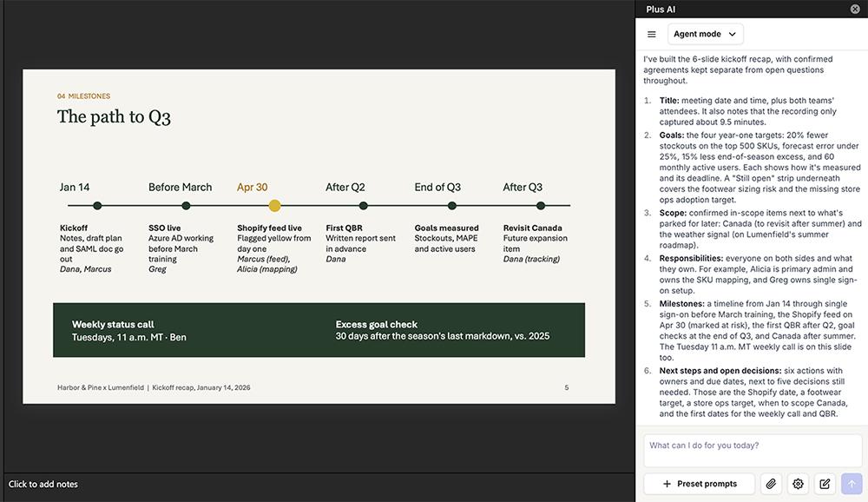Click the 'Title:' item in chat summary
The image size is (868, 502).
click(x=669, y=100)
